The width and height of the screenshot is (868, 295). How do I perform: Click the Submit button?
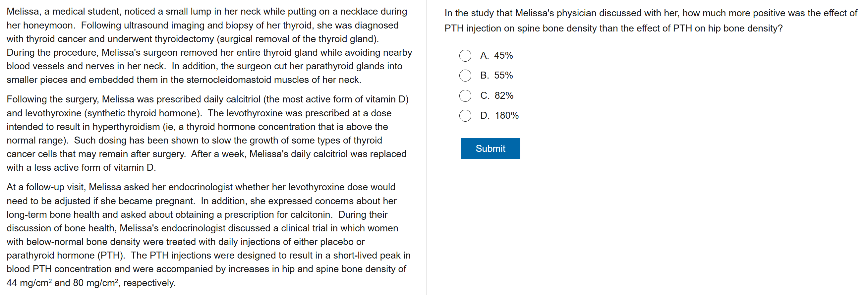[x=490, y=148]
